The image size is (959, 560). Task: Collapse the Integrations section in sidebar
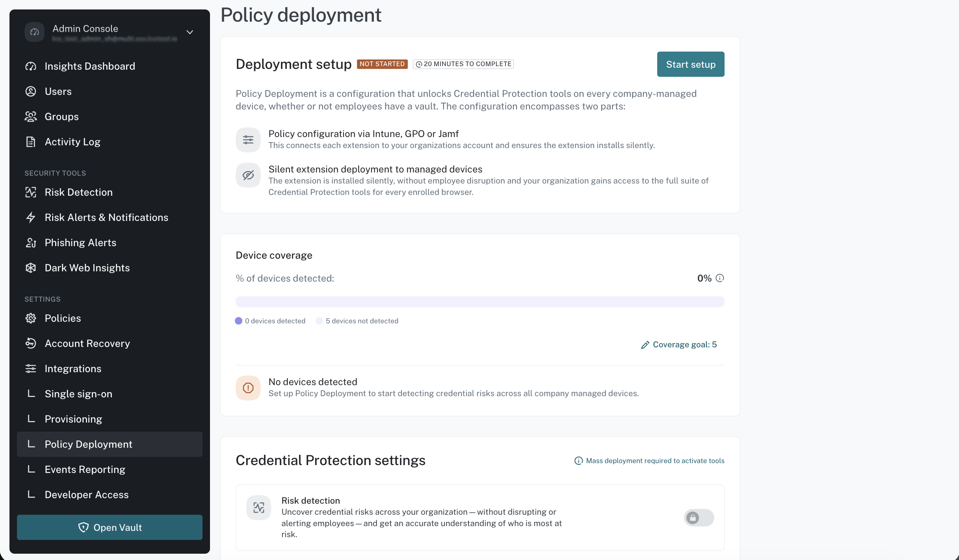pos(110,369)
